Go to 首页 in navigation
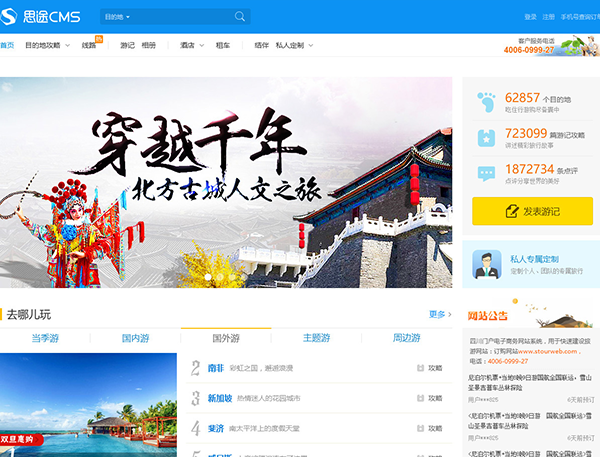600x457 pixels. pos(7,45)
